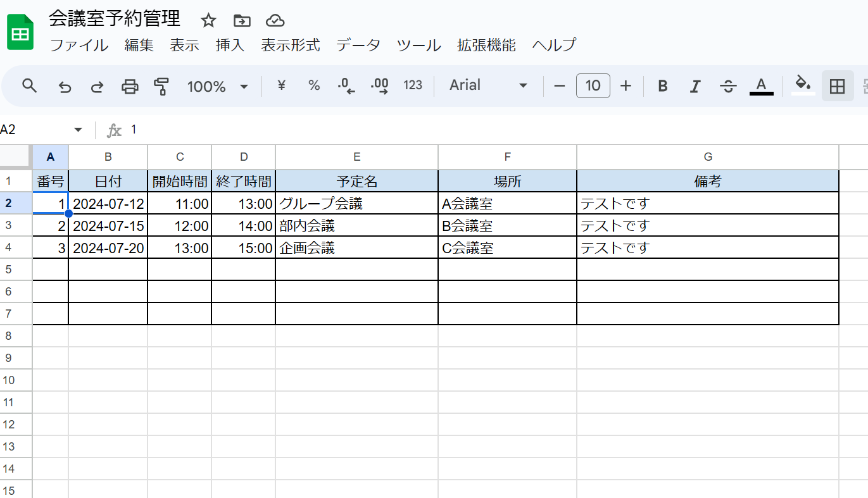Image resolution: width=868 pixels, height=498 pixels.
Task: Select the 番号 header cell
Action: [51, 181]
